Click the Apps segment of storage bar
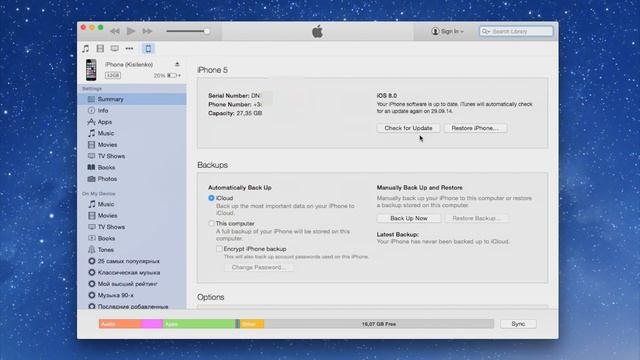Screen dimensions: 640x360 click(199, 324)
